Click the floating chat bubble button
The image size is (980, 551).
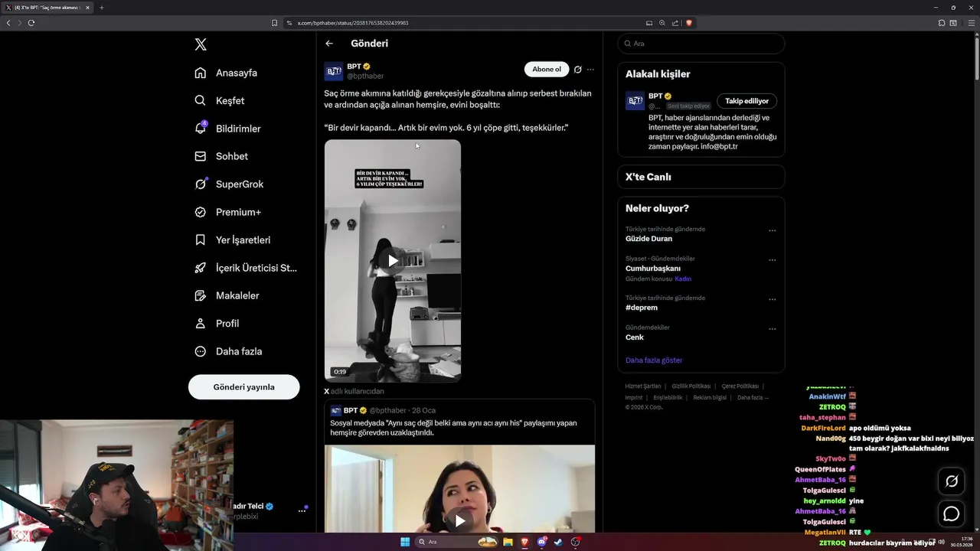click(952, 514)
